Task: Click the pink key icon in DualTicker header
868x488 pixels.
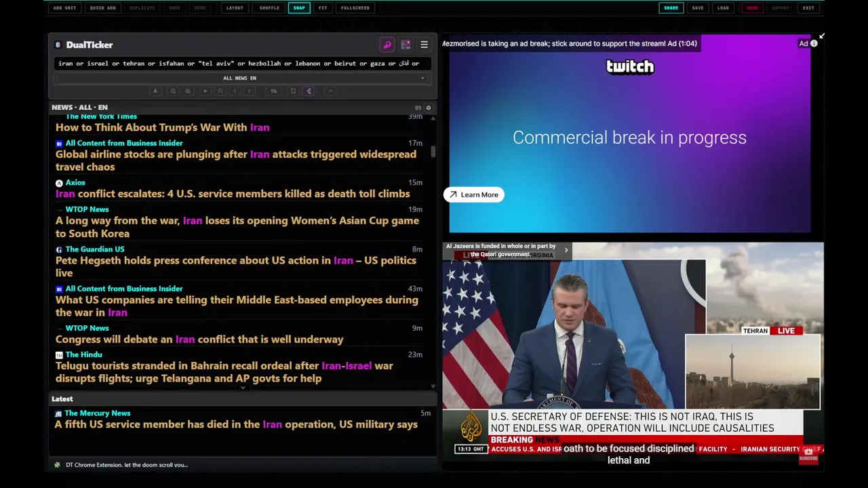Action: [x=387, y=45]
